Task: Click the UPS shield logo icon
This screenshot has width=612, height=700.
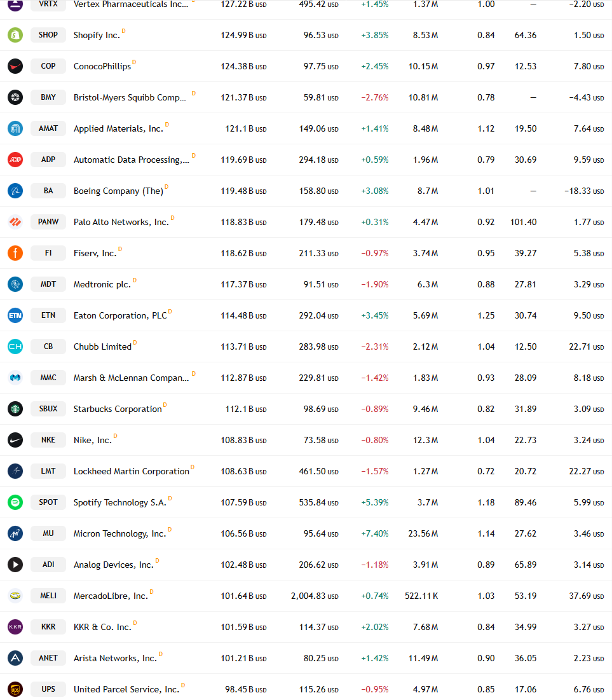Action: pos(15,689)
